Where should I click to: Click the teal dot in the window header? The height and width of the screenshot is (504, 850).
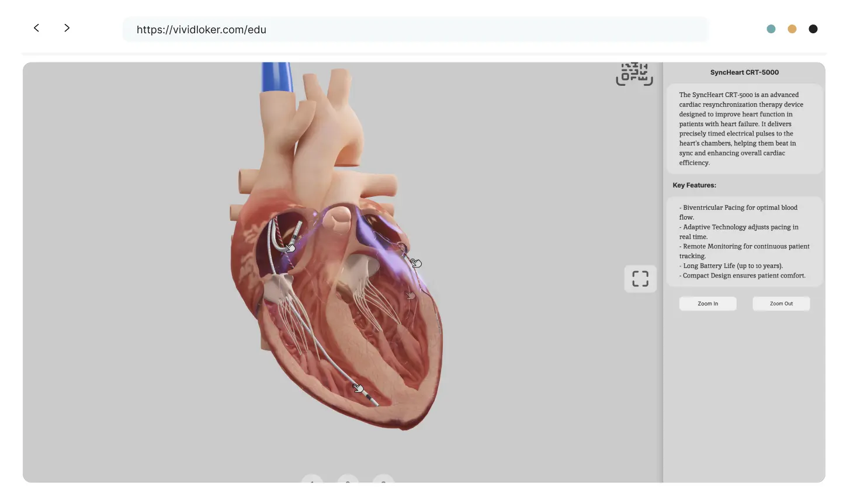click(771, 29)
